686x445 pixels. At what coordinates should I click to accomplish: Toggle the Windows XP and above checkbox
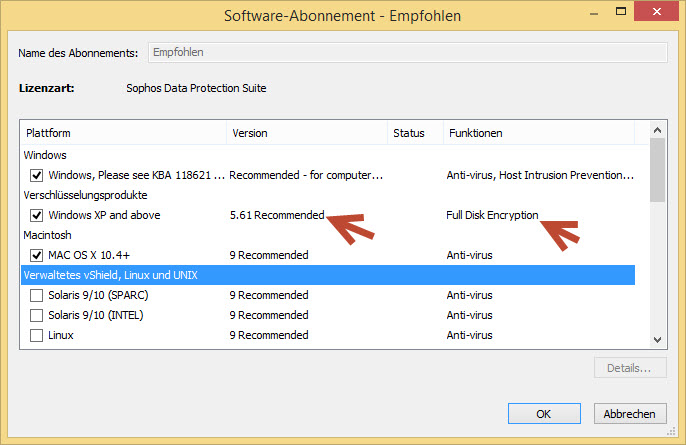[x=36, y=215]
